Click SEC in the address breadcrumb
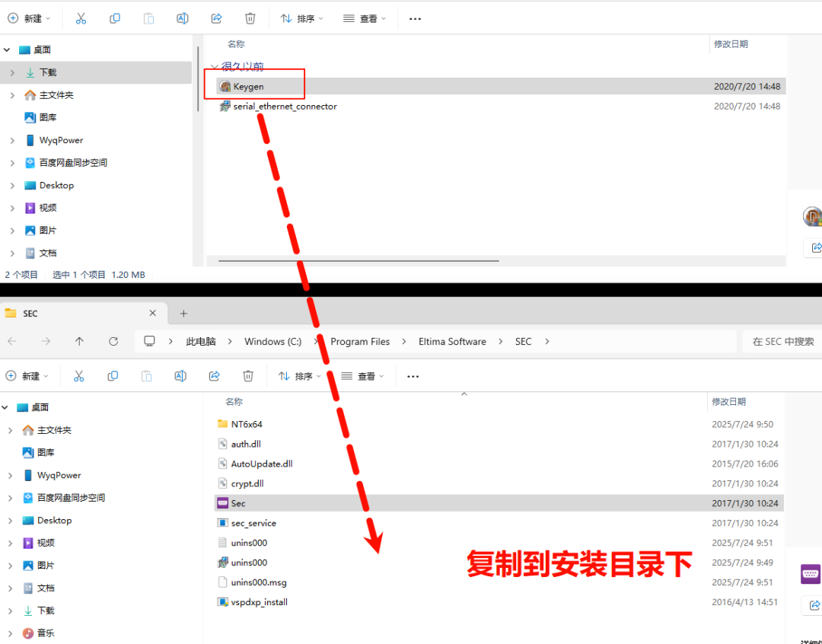This screenshot has width=822, height=644. 523,341
